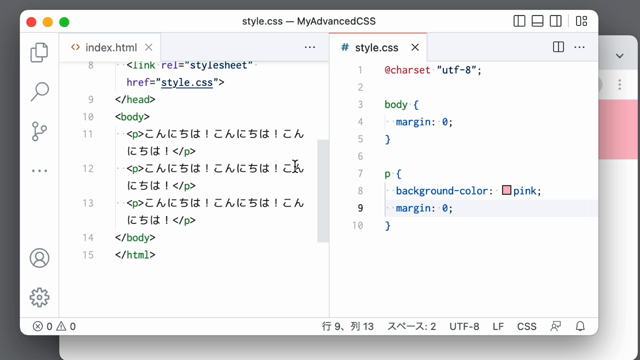
Task: Click line number 12 in index.html gutter
Action: (x=88, y=169)
